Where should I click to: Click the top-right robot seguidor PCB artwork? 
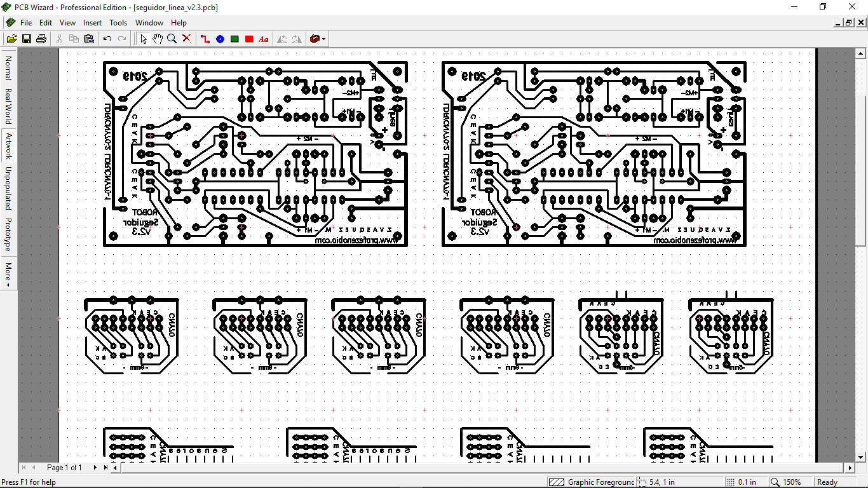(x=594, y=154)
